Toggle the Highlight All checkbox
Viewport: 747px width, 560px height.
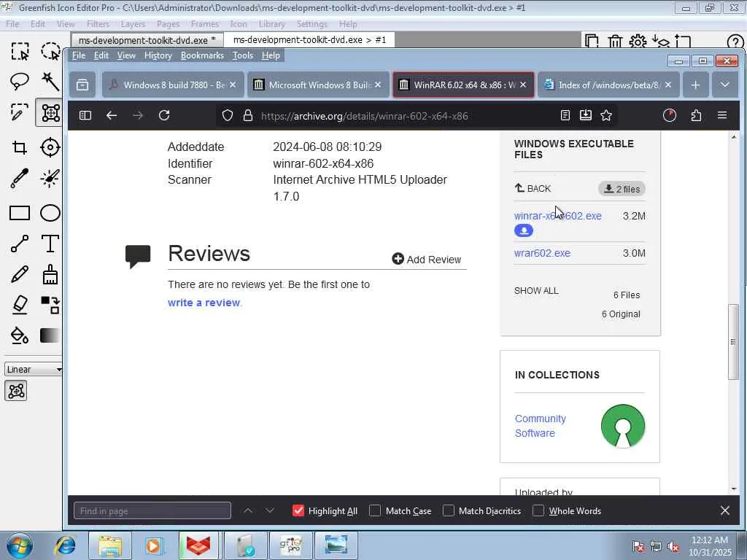(298, 510)
